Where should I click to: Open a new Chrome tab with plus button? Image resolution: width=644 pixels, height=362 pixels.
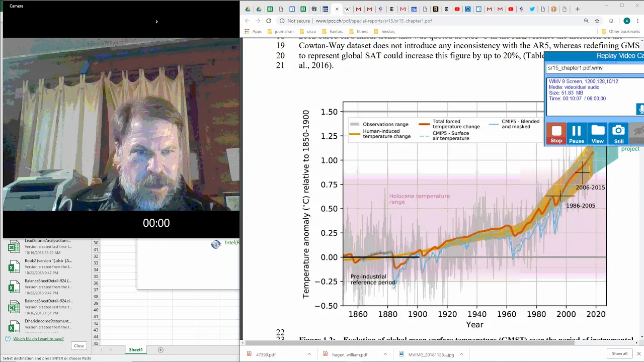tap(578, 9)
